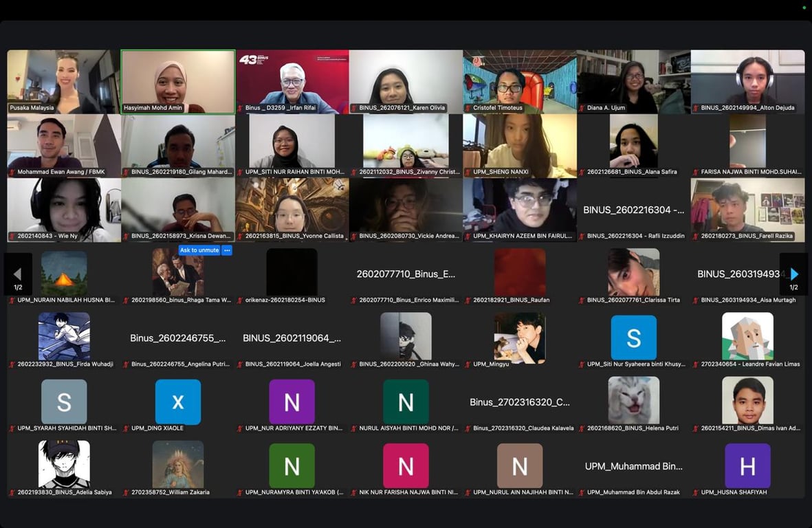This screenshot has height=528, width=812.
Task: Select Pusaka Malaysia's video tile
Action: coord(64,82)
